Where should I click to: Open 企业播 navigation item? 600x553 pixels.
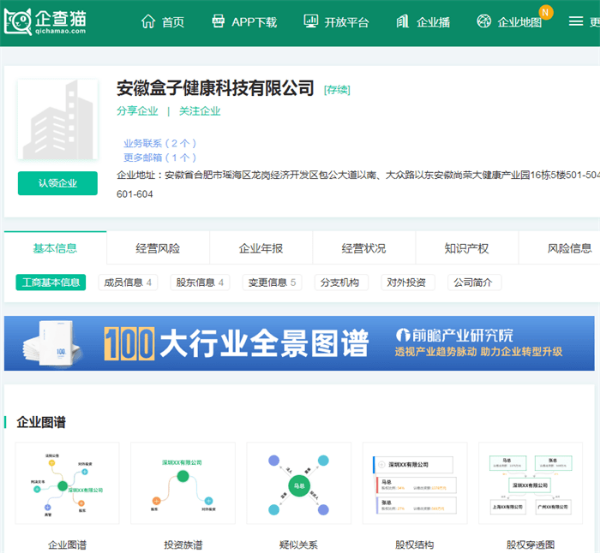[433, 22]
